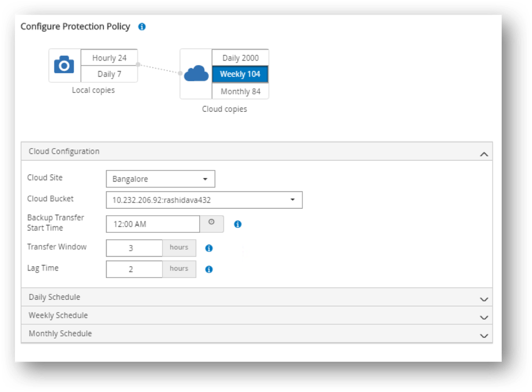Image resolution: width=532 pixels, height=392 pixels.
Task: Expand the Weekly Schedule section
Action: click(x=257, y=315)
